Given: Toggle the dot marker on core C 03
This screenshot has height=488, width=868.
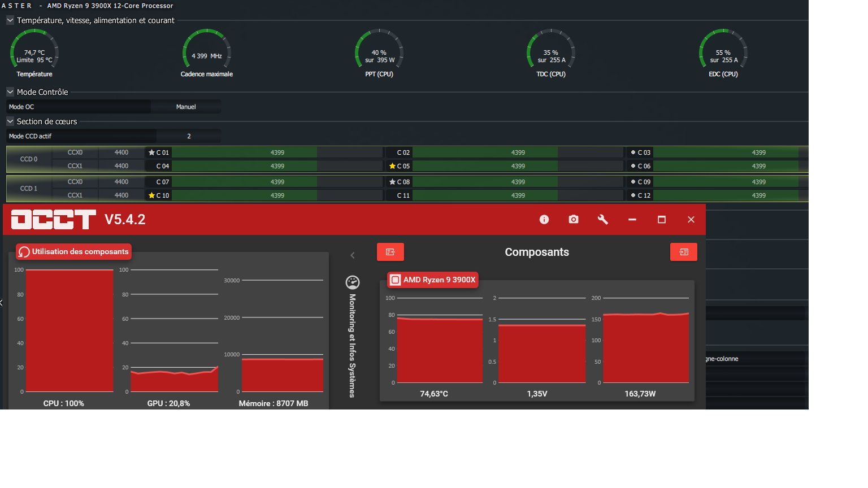Looking at the screenshot, I should coord(633,152).
